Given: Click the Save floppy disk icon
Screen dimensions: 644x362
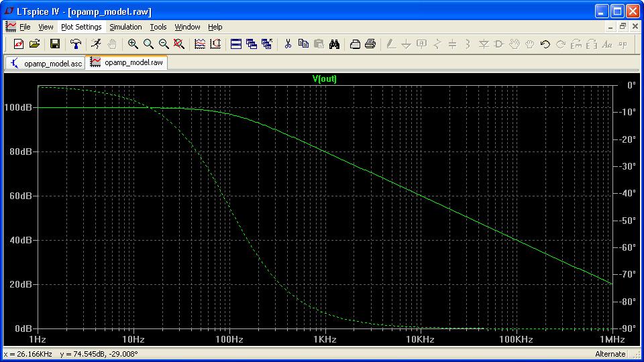Looking at the screenshot, I should tap(54, 44).
